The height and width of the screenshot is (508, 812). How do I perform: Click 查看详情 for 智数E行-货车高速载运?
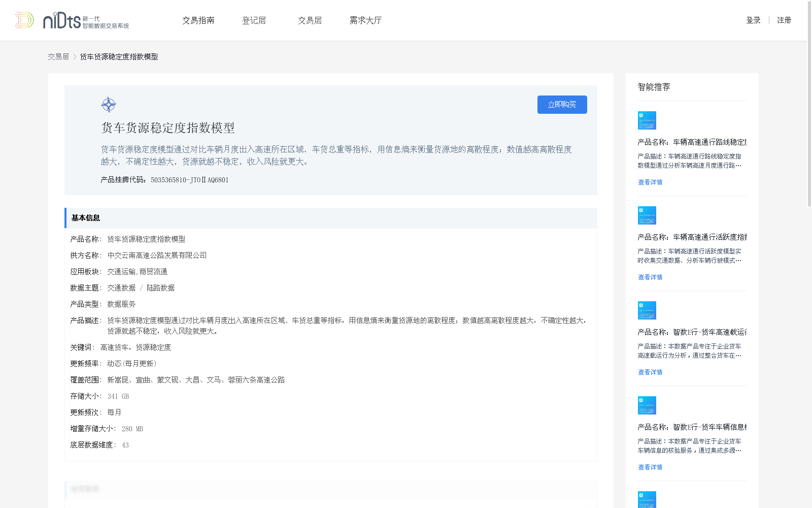(x=650, y=372)
